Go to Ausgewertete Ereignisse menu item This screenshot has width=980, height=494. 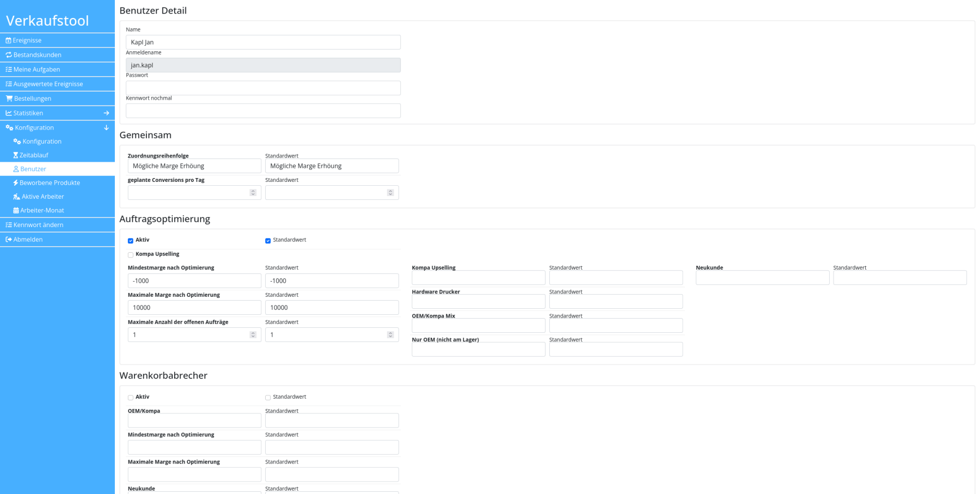[x=48, y=84]
